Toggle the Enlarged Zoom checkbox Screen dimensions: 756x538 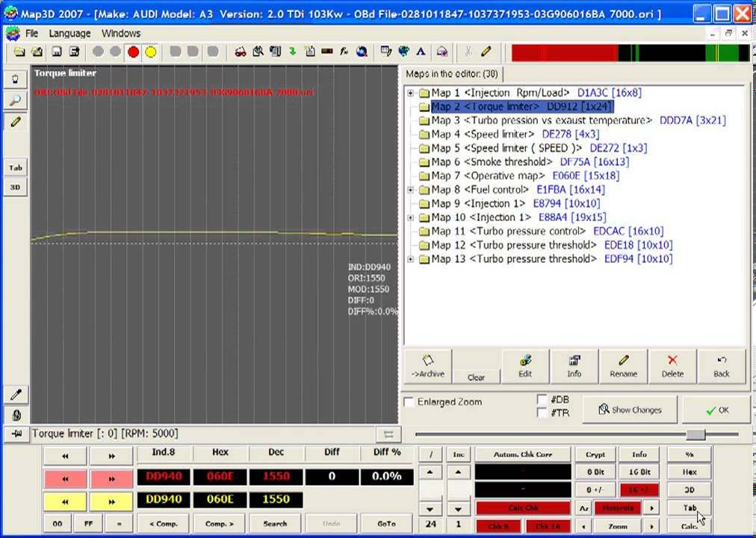(409, 401)
